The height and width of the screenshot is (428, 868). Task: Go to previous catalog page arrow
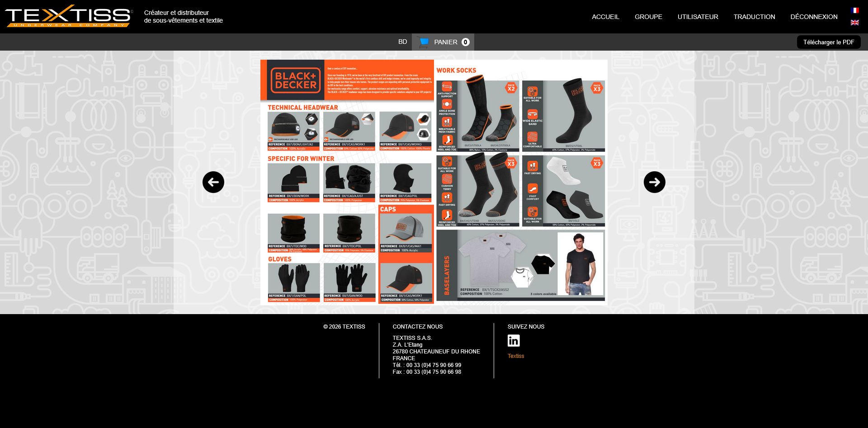click(213, 182)
